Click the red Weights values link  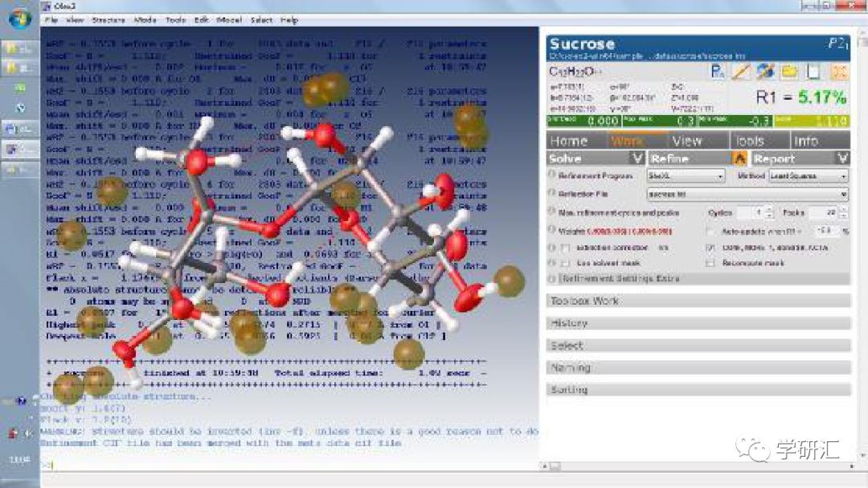click(x=629, y=231)
